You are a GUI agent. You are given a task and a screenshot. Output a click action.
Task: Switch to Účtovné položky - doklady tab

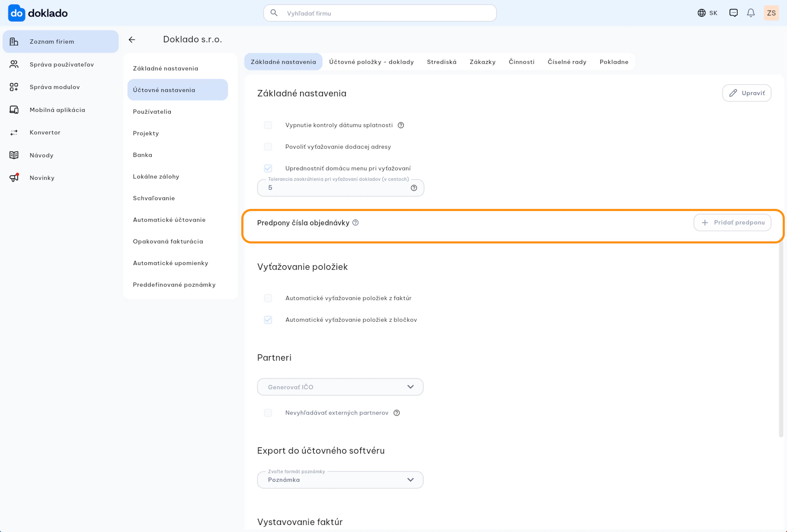click(372, 62)
